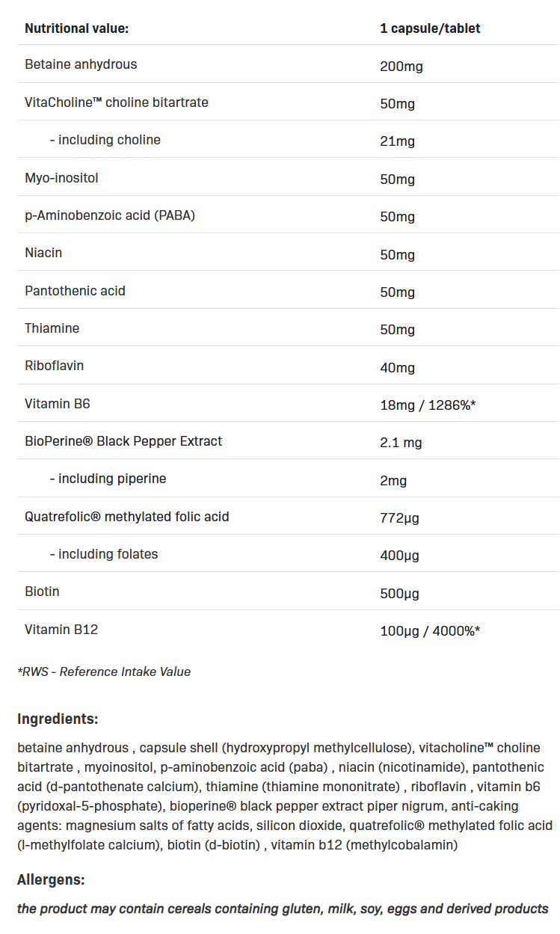
Task: Click the Biotin row label
Action: click(x=42, y=592)
